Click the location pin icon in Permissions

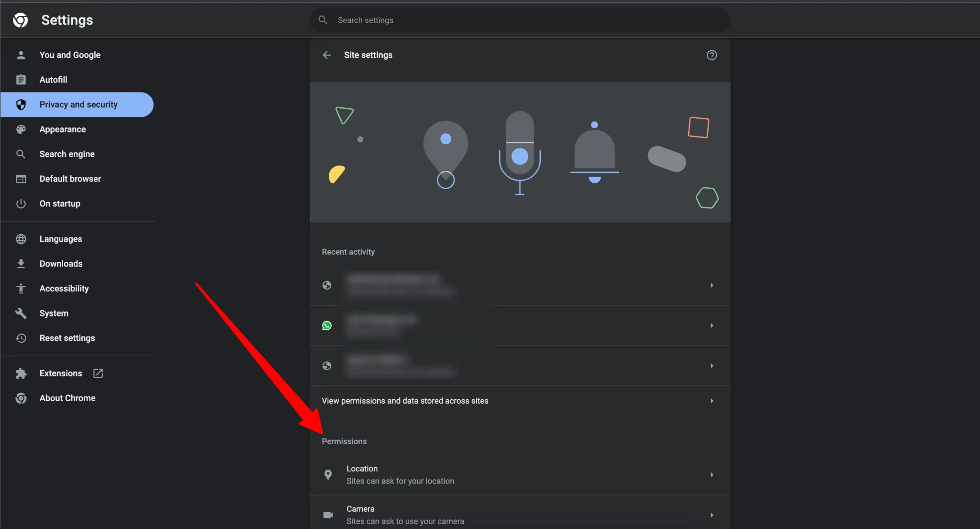pos(328,474)
